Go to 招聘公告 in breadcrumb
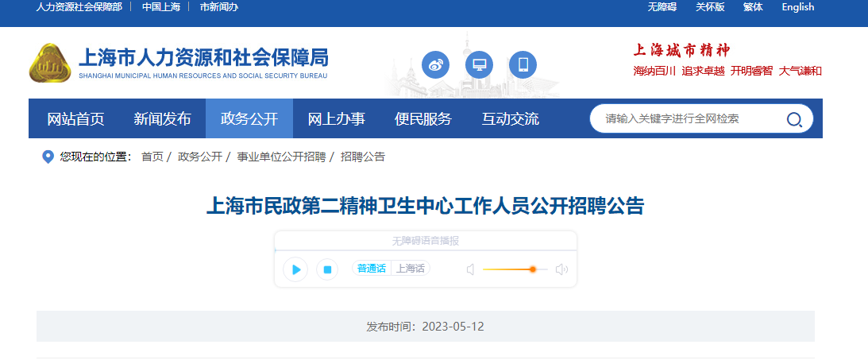 point(363,157)
